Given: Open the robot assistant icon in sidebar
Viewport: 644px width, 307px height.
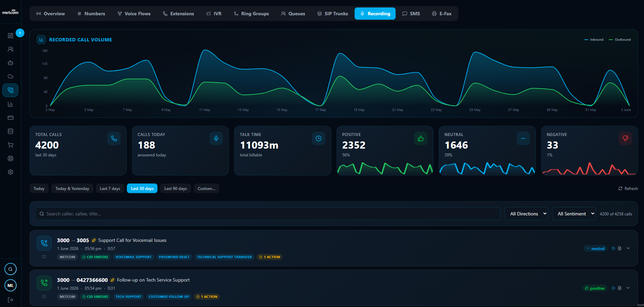Looking at the screenshot, I should pos(11,63).
